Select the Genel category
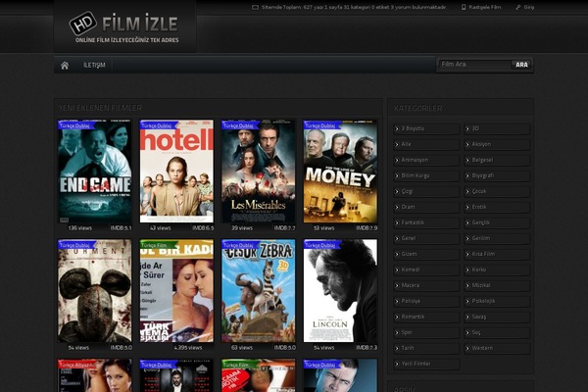 click(426, 238)
